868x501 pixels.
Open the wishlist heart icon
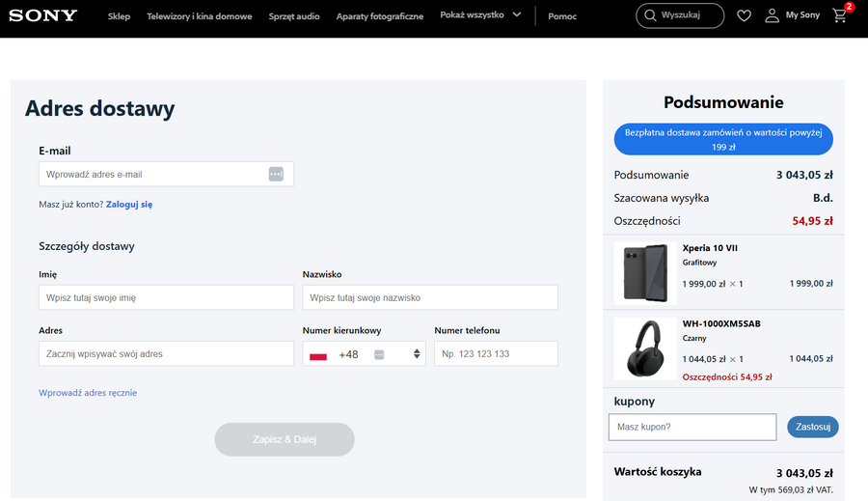[744, 15]
